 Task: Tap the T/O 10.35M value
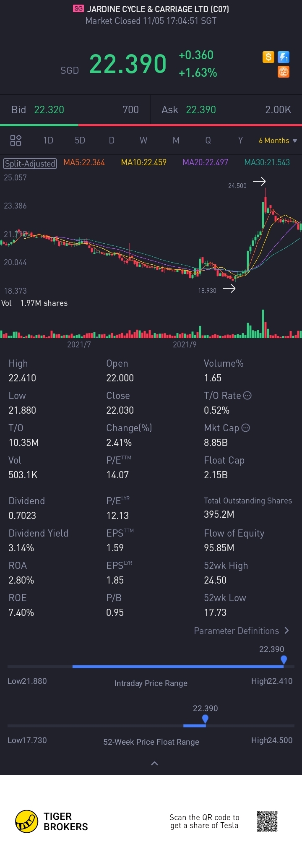pyautogui.click(x=23, y=442)
